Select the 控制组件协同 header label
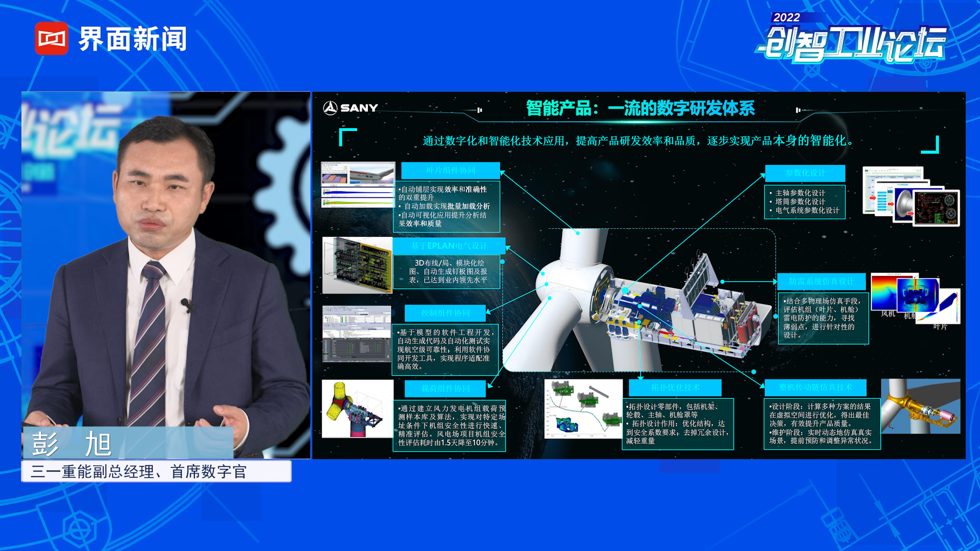This screenshot has width=980, height=551. [x=445, y=313]
